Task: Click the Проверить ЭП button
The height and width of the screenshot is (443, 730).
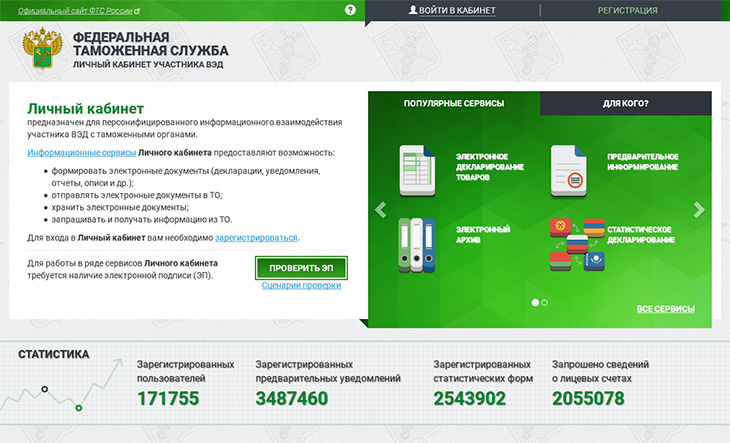Action: pos(301,268)
